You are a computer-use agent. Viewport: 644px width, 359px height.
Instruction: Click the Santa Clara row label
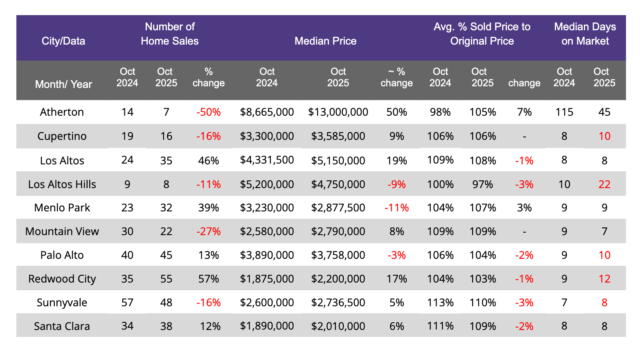point(62,326)
